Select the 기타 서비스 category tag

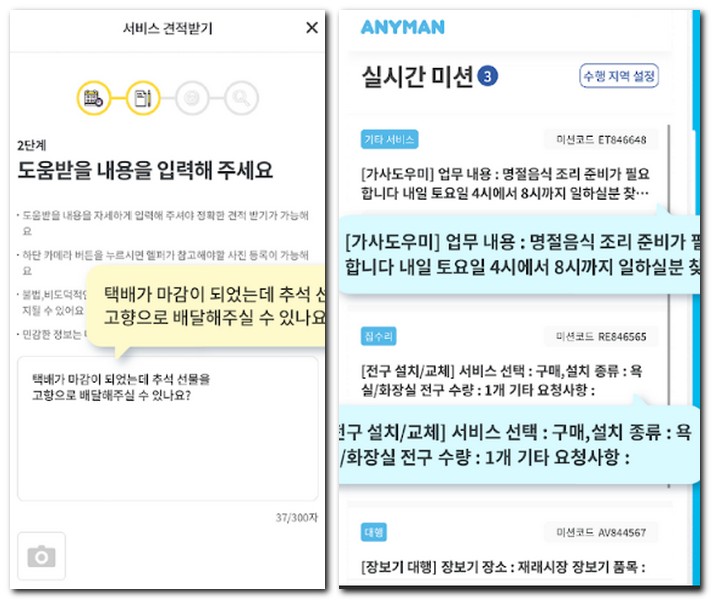(389, 139)
